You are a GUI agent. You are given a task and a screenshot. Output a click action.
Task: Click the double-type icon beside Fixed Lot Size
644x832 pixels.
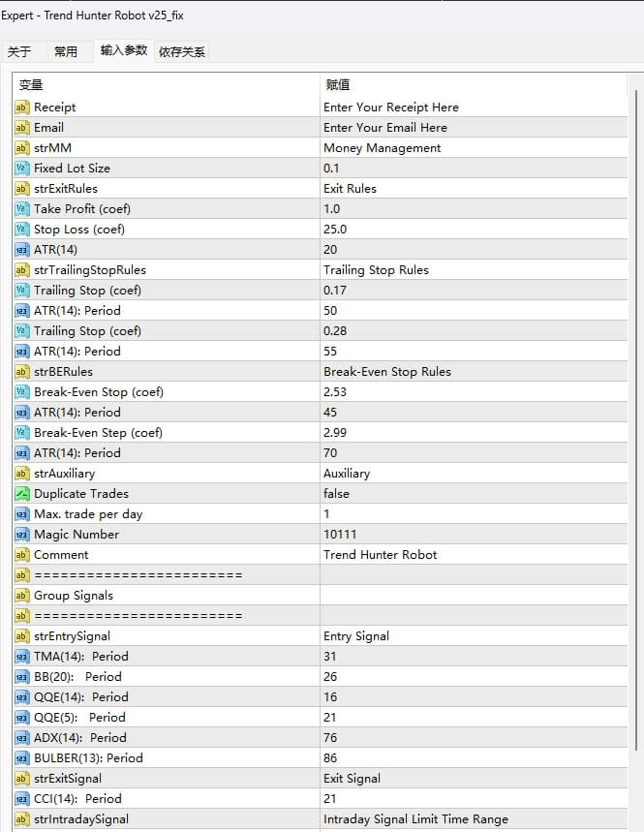(x=22, y=169)
